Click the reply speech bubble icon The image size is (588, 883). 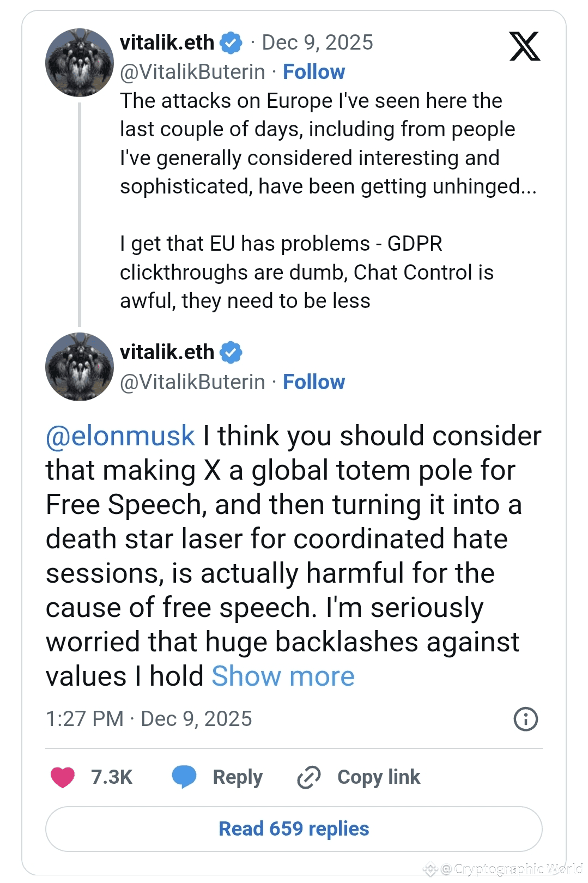184,776
